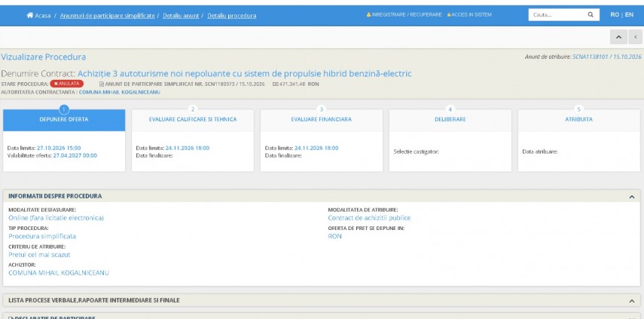Click the search magnifier icon

[591, 15]
